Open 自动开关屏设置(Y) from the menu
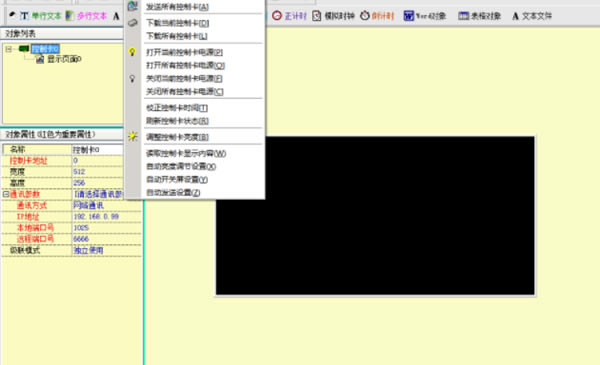The image size is (600, 365). click(x=177, y=179)
